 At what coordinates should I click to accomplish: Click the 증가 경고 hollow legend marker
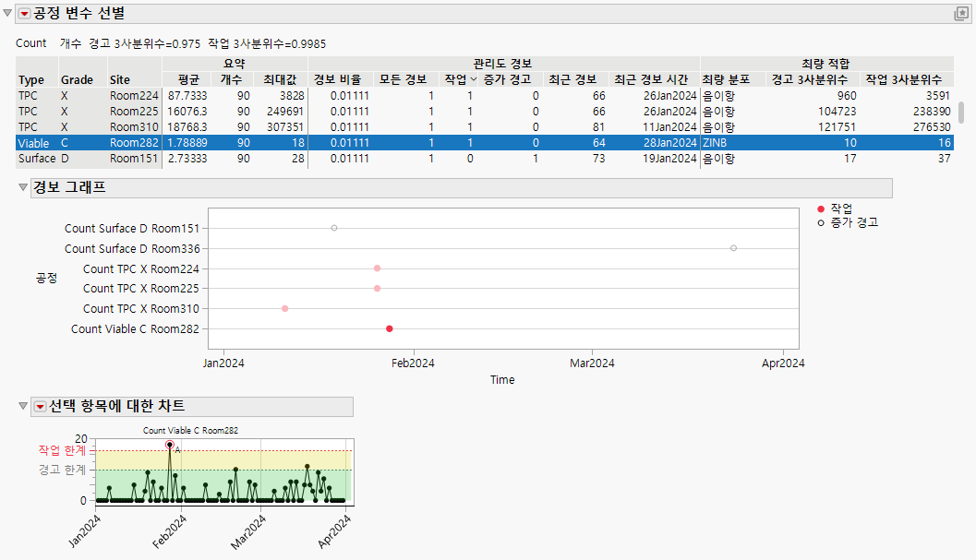click(x=821, y=222)
